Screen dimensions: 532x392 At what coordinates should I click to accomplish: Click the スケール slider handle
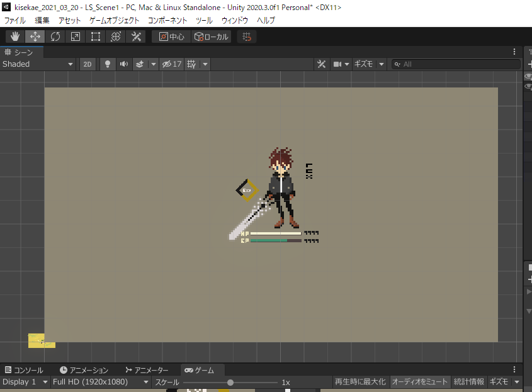pyautogui.click(x=230, y=383)
